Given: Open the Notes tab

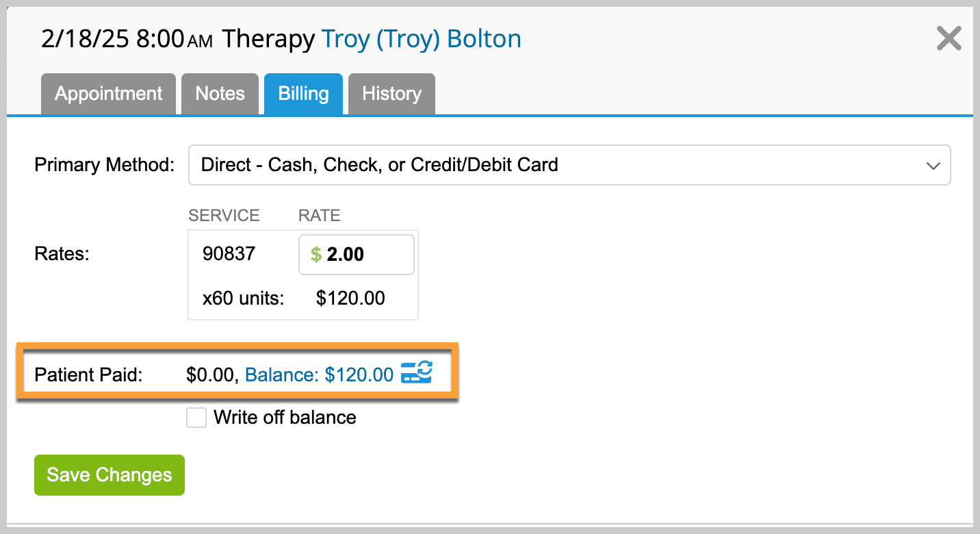Looking at the screenshot, I should [220, 94].
